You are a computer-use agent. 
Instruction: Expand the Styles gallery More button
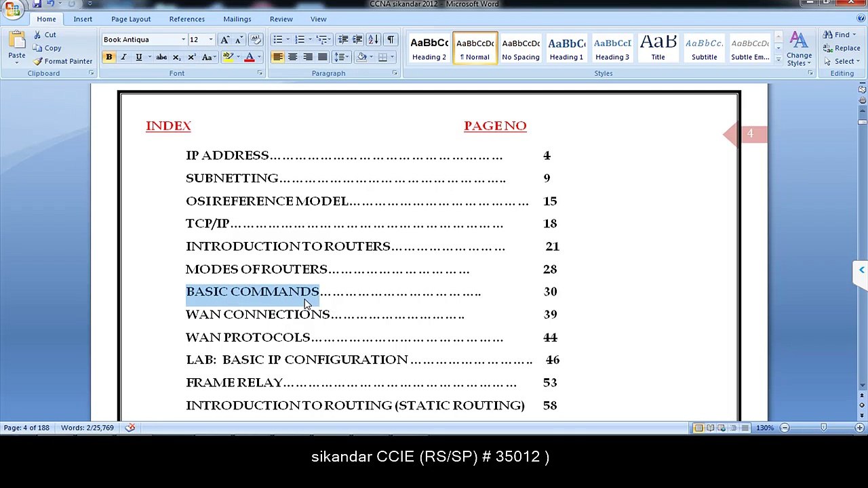tap(778, 62)
